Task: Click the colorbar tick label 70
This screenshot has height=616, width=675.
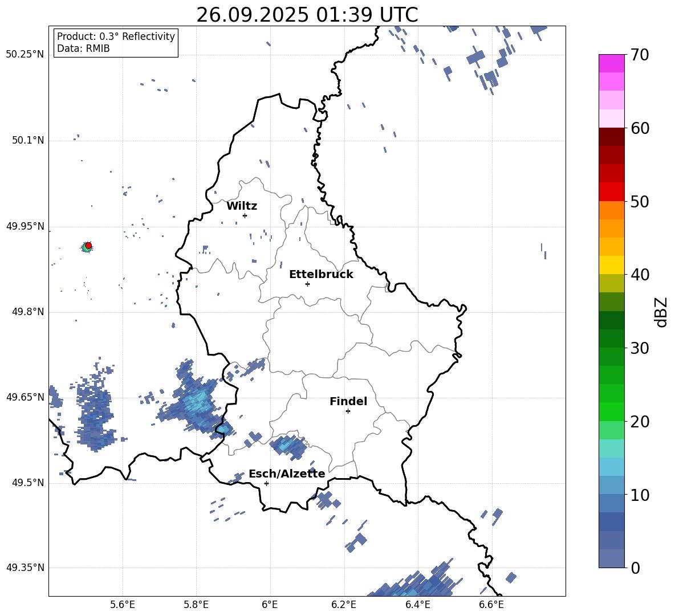Action: [x=640, y=55]
